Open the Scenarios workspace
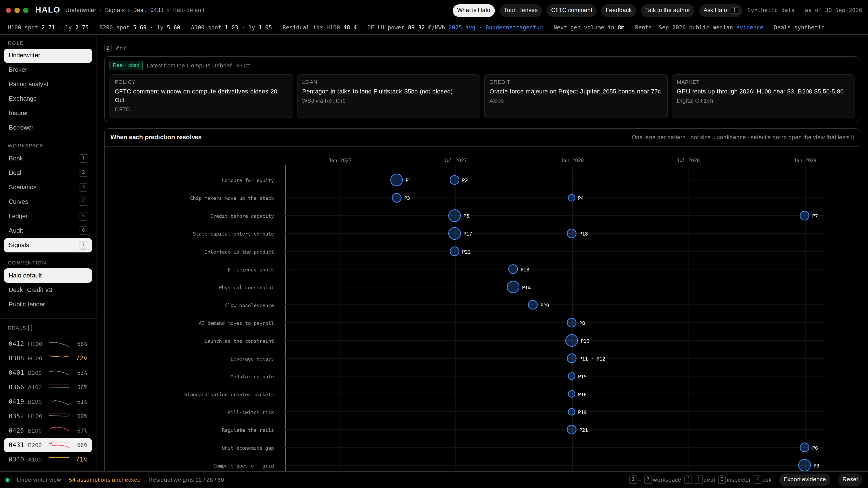This screenshot has width=868, height=488. coord(48,187)
